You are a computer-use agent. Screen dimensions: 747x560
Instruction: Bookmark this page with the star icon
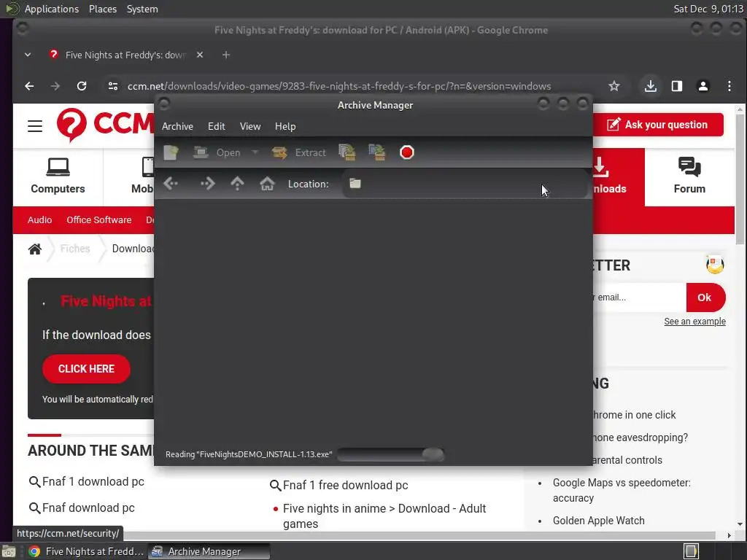[614, 86]
